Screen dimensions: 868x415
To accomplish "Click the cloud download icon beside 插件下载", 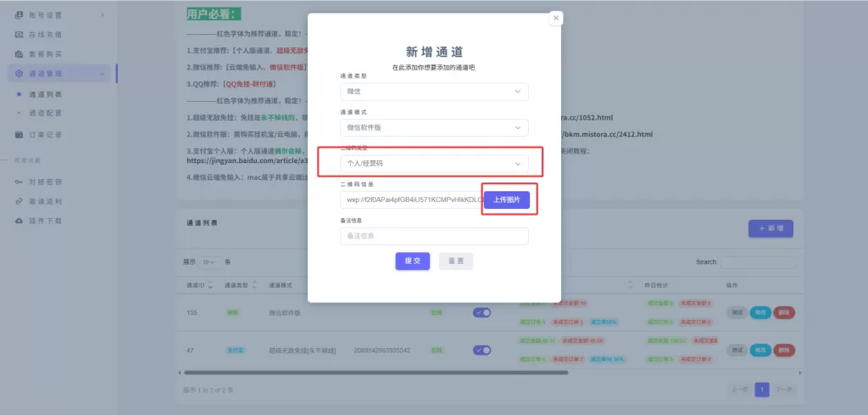I will coord(19,221).
